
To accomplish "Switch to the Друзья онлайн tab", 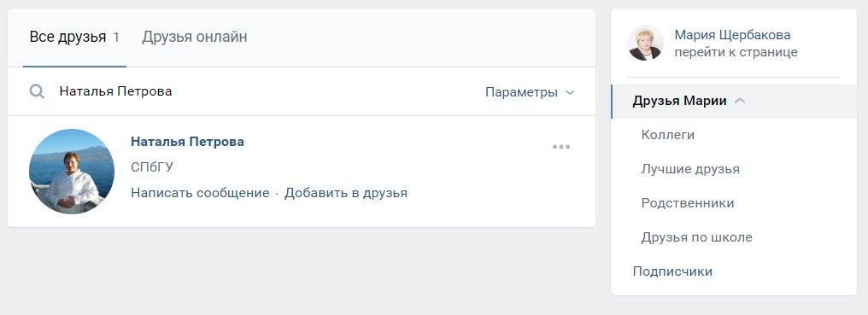I will coord(194,37).
